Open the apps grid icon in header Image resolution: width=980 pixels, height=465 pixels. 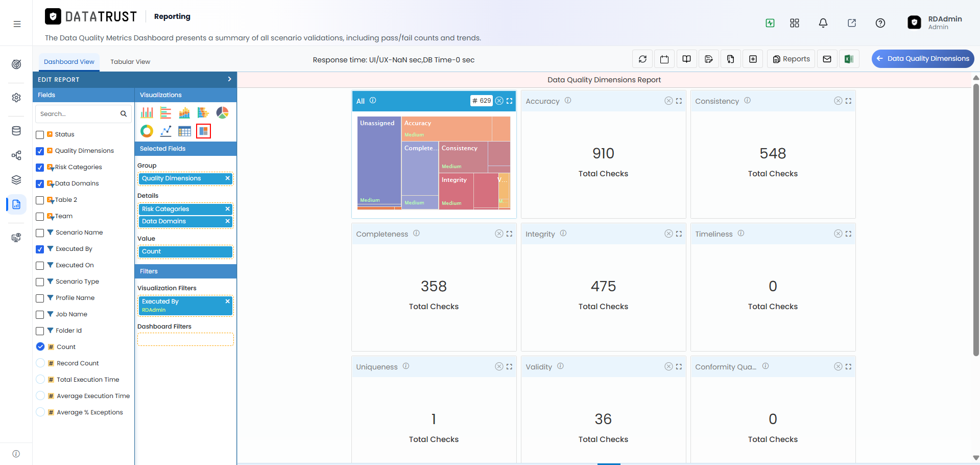(x=795, y=23)
